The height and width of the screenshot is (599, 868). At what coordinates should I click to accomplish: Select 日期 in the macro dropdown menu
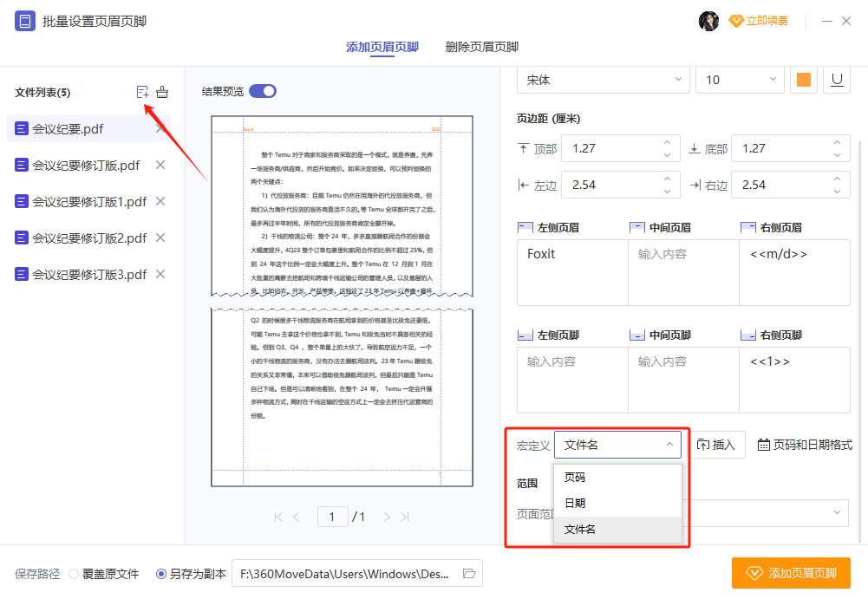[575, 503]
